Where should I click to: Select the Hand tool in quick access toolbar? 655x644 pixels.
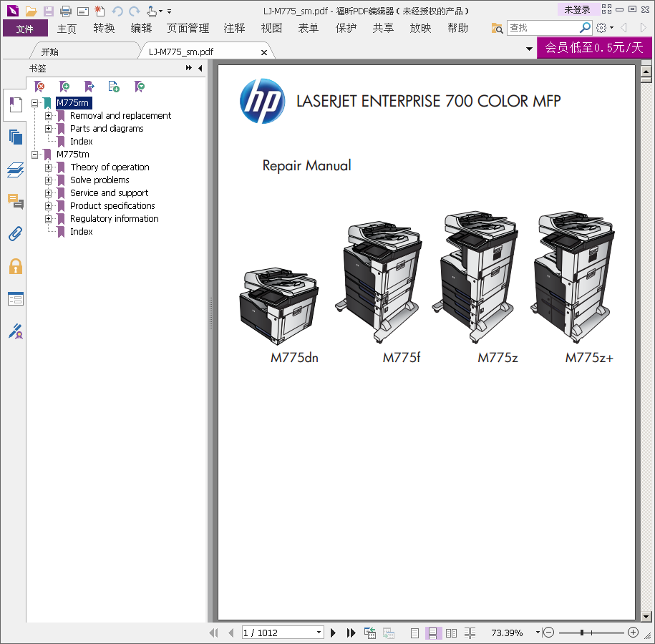click(152, 11)
